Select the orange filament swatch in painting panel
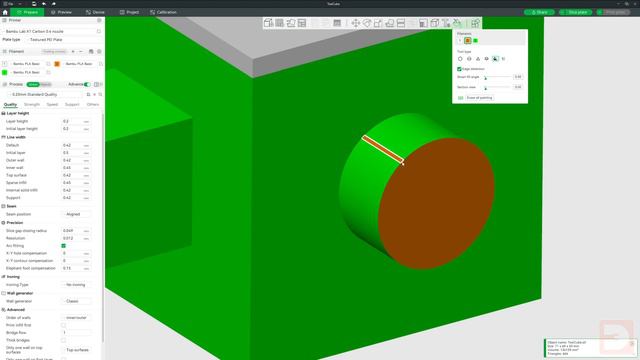The image size is (640, 360). pos(468,40)
